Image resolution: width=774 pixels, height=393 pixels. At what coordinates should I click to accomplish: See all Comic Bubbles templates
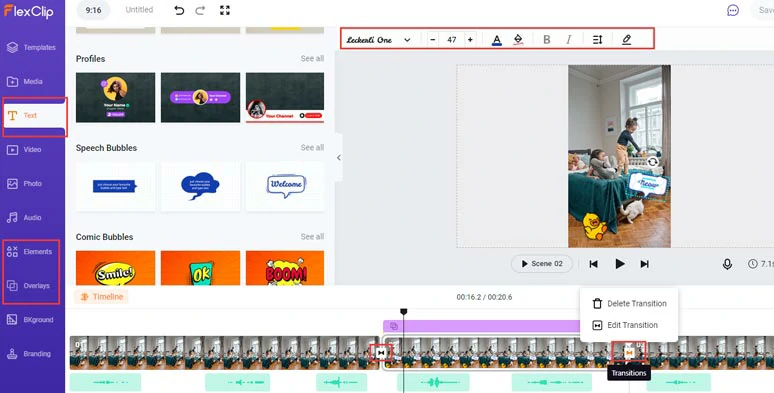click(312, 236)
